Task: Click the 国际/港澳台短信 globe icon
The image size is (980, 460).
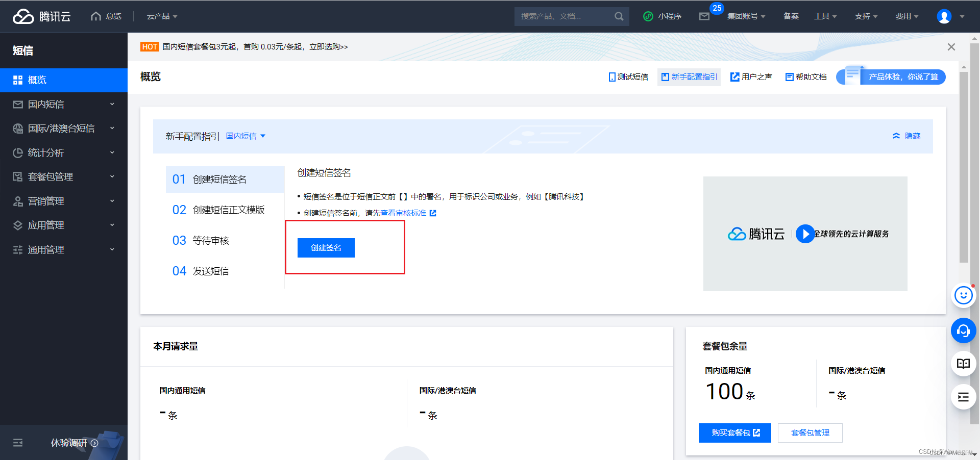Action: pyautogui.click(x=18, y=129)
